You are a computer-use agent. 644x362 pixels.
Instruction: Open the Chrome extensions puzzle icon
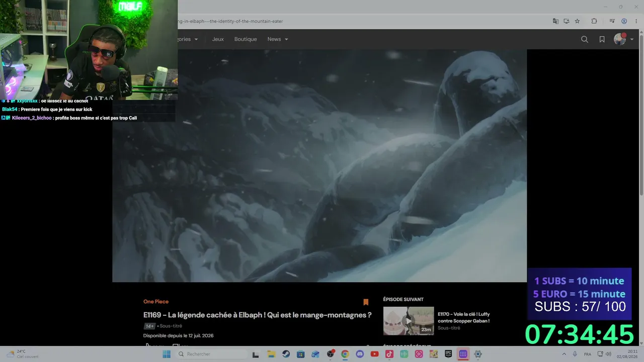coord(594,21)
